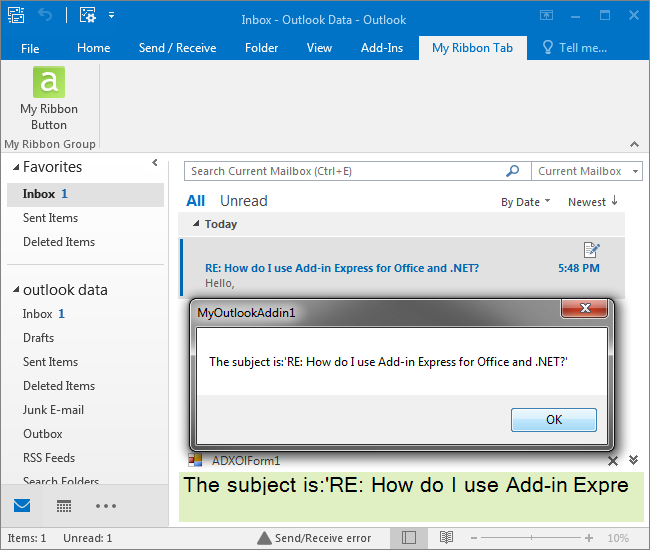Click the green My Ribbon Button icon

coord(49,82)
